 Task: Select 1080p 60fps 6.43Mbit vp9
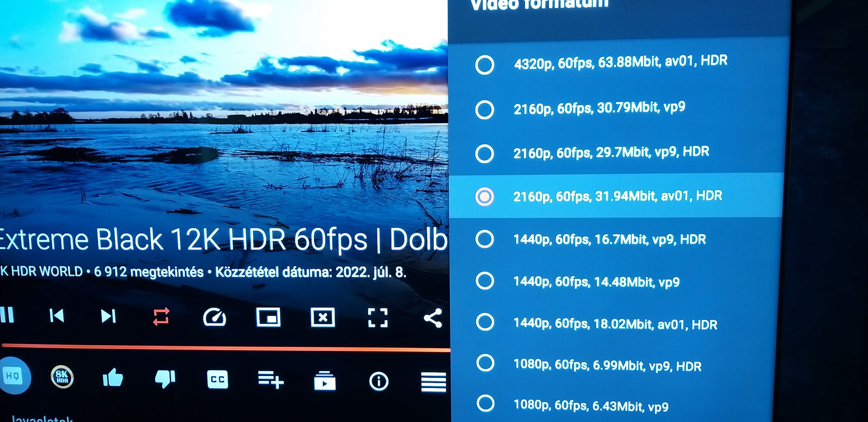click(x=612, y=404)
